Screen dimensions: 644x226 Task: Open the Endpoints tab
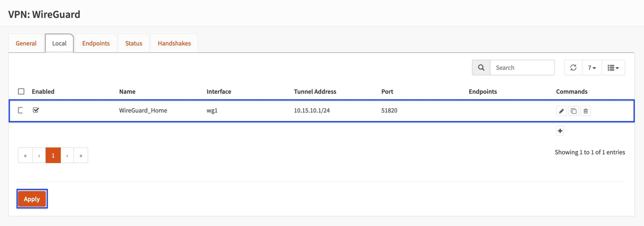(96, 43)
